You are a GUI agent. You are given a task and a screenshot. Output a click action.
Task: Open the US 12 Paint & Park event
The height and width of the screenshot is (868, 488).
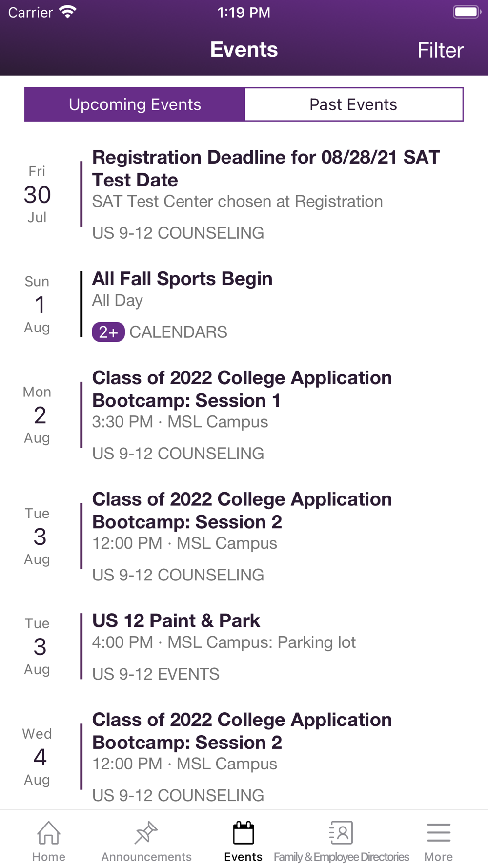[176, 621]
